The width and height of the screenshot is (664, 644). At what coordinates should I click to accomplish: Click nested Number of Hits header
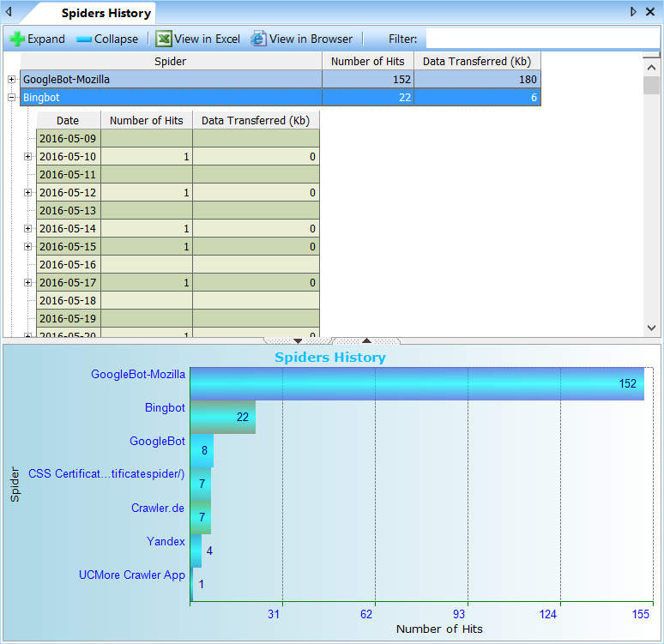[147, 121]
